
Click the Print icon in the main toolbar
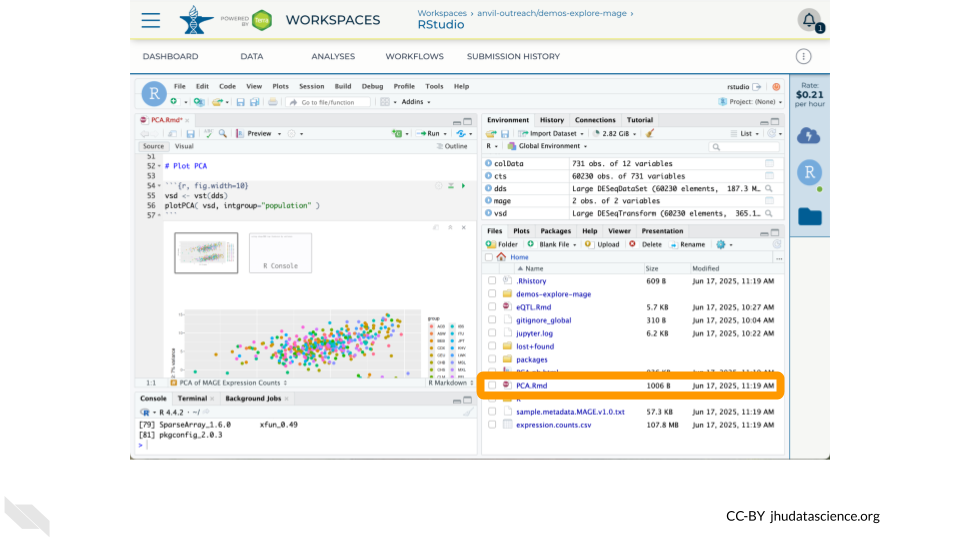(272, 102)
